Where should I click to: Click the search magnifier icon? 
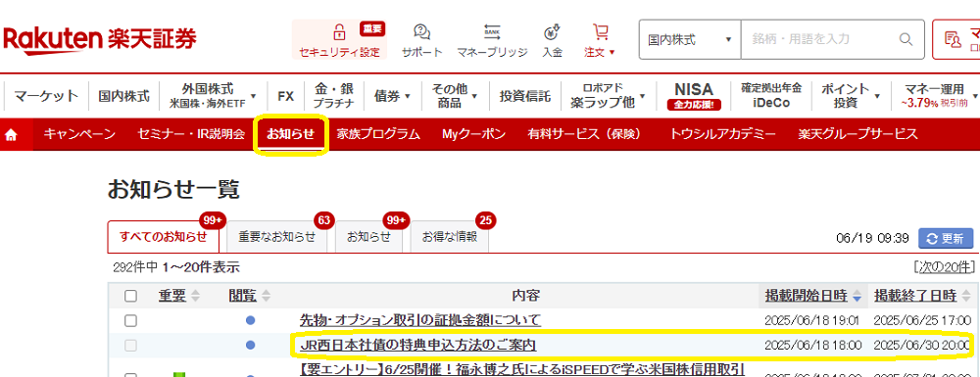tap(906, 39)
